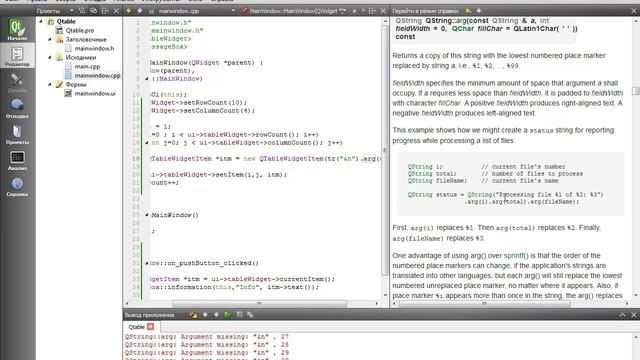Open main.cpp in project tree

click(x=87, y=67)
